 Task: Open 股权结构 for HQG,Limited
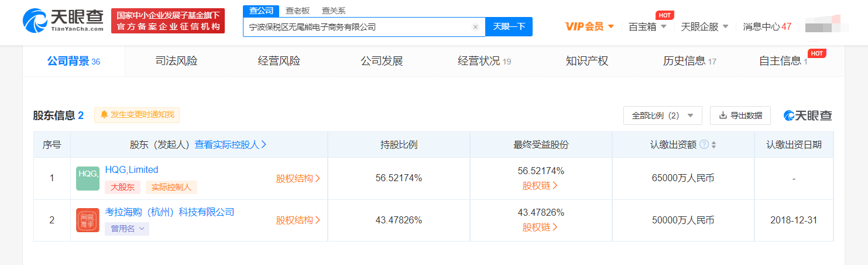pyautogui.click(x=298, y=178)
